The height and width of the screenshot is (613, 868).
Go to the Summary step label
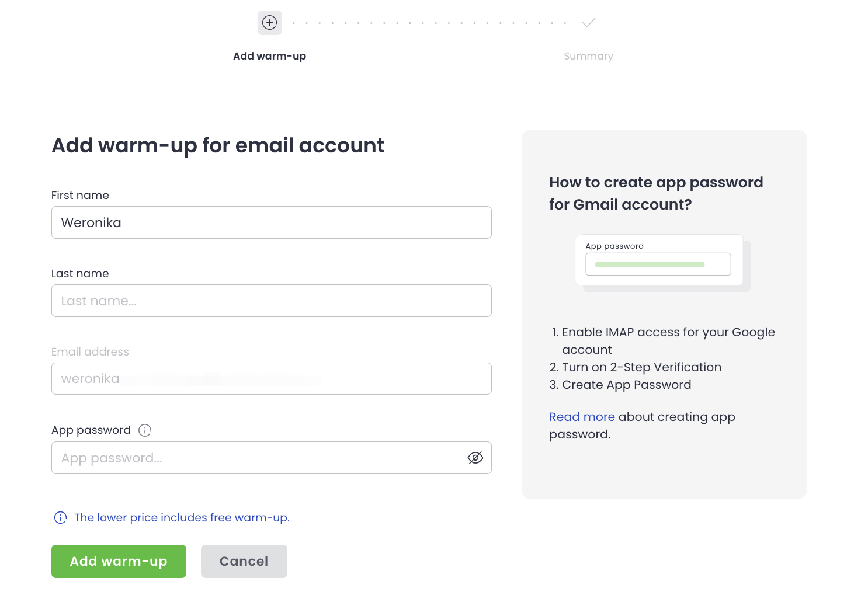click(588, 56)
